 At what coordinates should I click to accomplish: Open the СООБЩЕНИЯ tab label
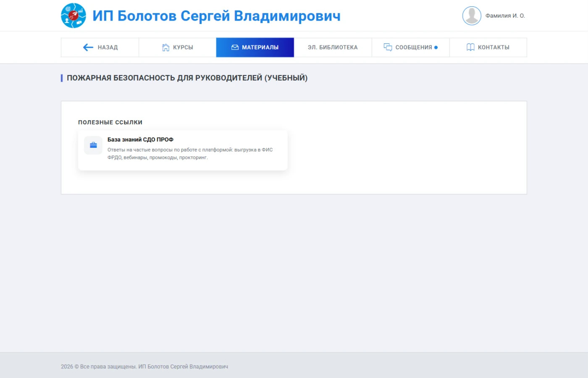click(414, 47)
